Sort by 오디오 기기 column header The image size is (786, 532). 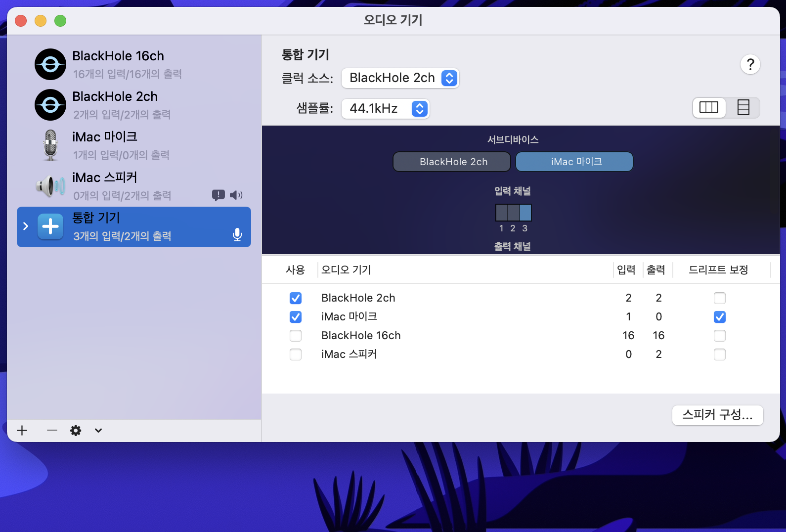pyautogui.click(x=346, y=270)
